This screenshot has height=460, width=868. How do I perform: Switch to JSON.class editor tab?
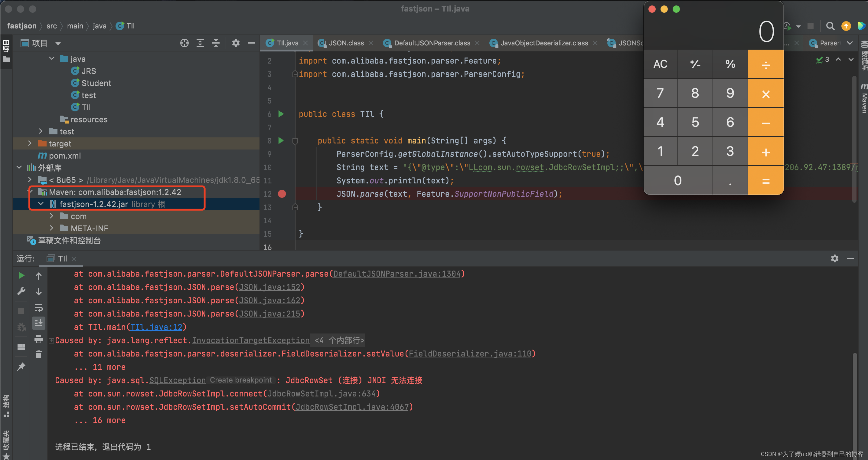coord(346,43)
